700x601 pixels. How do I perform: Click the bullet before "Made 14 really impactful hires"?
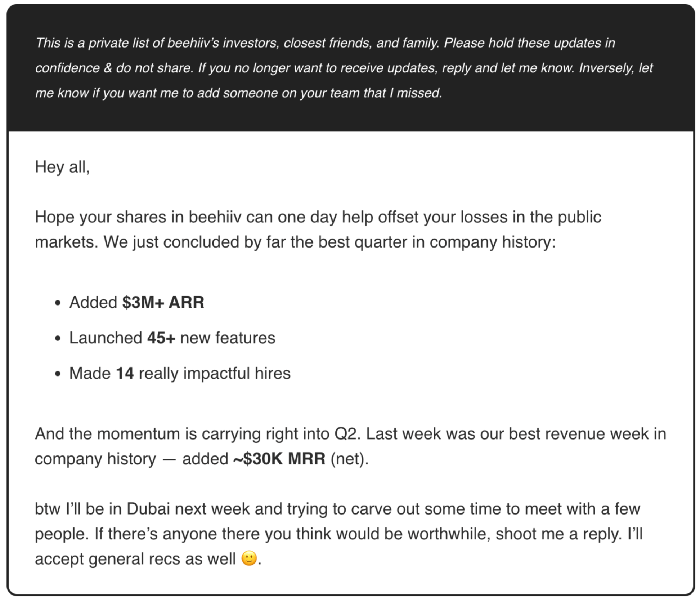(x=58, y=374)
